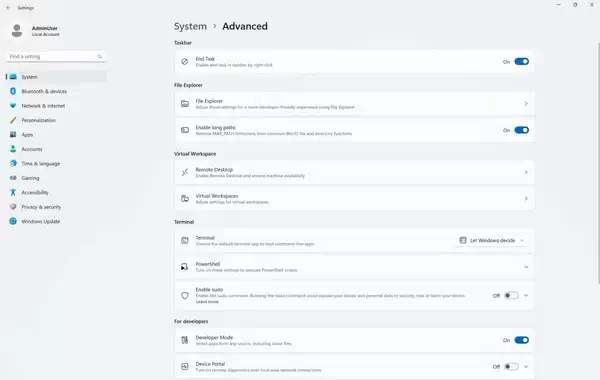Click the vertical scrollbar thumb

(598, 163)
